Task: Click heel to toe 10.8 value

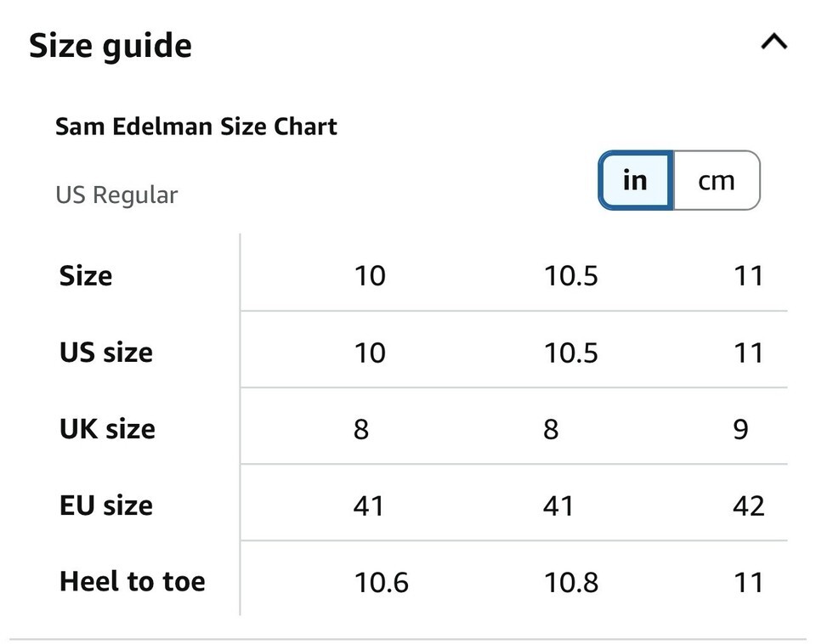Action: (x=571, y=582)
